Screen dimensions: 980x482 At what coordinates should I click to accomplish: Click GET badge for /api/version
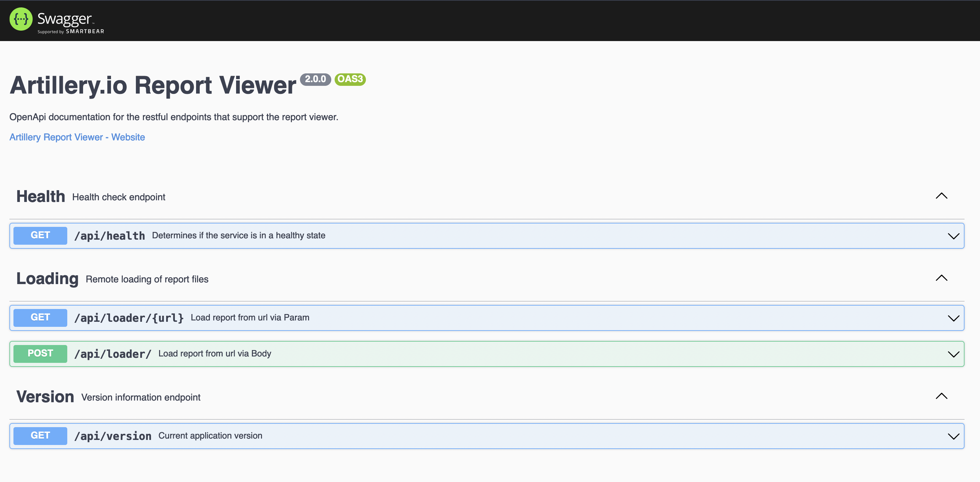click(40, 436)
